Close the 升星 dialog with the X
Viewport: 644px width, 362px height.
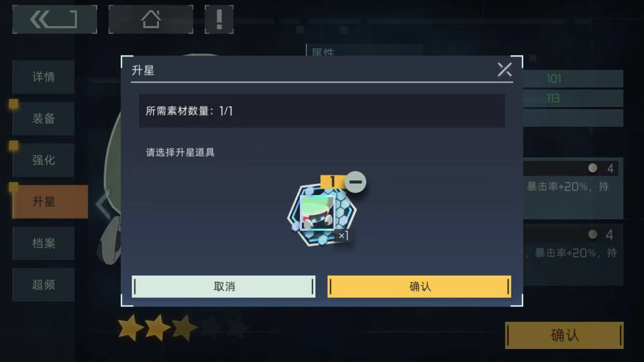pos(504,70)
